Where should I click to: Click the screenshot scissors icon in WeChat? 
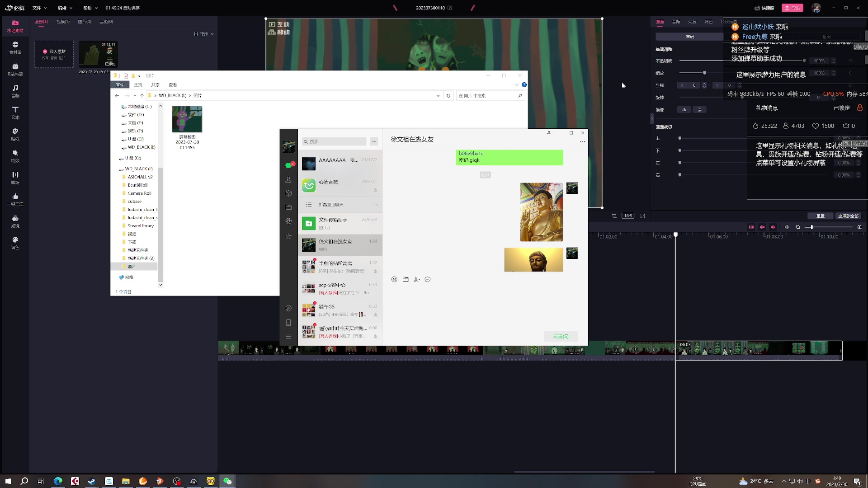click(416, 279)
